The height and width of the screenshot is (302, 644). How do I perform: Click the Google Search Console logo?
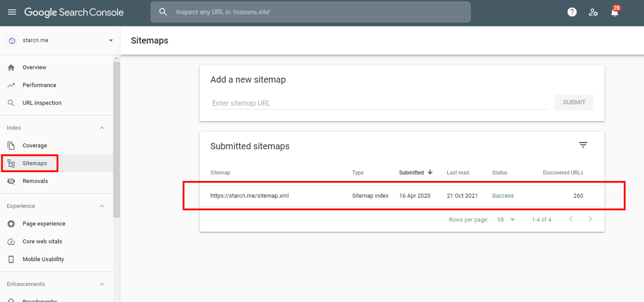[74, 13]
